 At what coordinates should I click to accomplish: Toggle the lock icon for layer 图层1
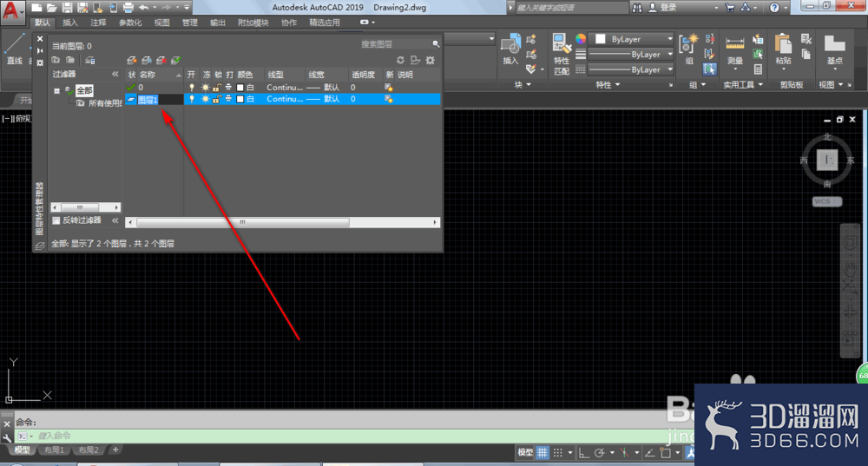coord(216,99)
